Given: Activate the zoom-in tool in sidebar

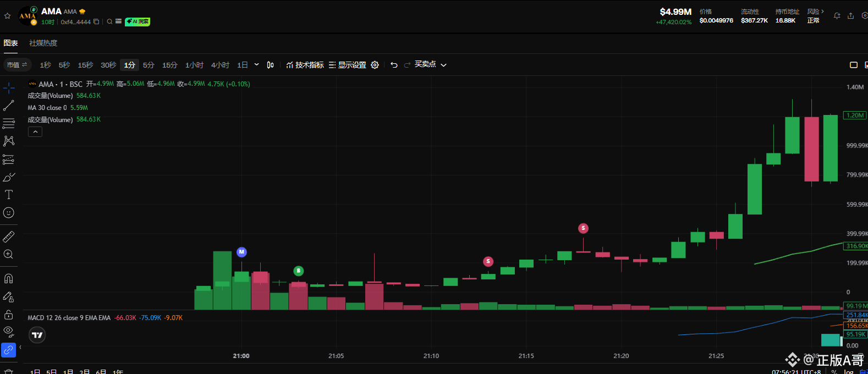Looking at the screenshot, I should click(9, 254).
